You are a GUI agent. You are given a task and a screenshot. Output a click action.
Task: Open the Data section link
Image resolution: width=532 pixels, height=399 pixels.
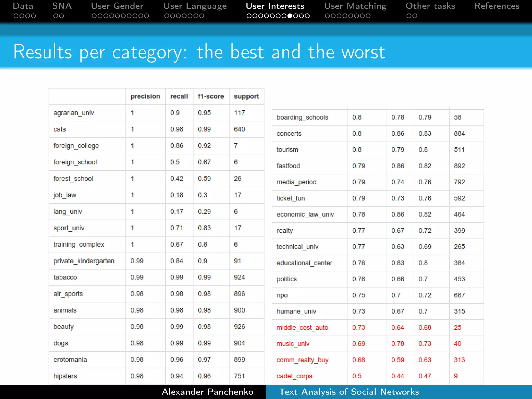(23, 6)
